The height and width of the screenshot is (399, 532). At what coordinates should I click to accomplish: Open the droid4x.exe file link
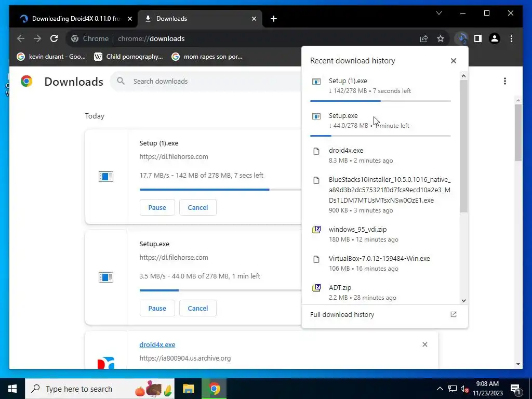pyautogui.click(x=157, y=345)
